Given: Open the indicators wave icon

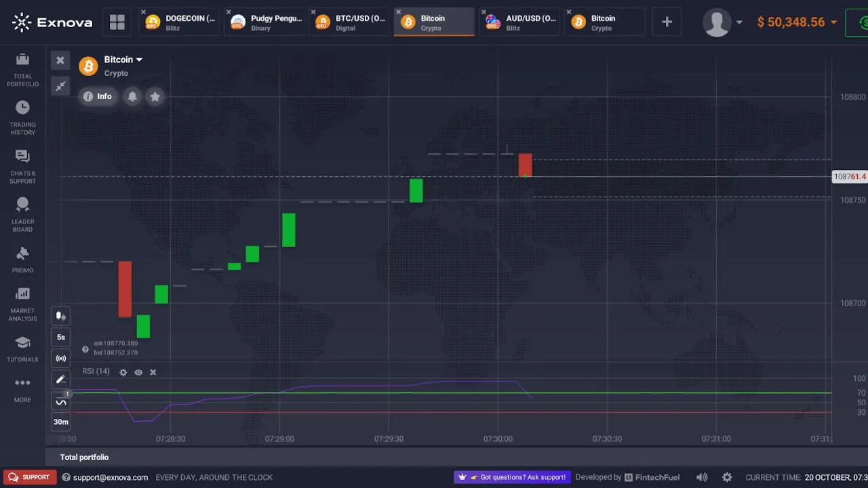Looking at the screenshot, I should click(61, 402).
